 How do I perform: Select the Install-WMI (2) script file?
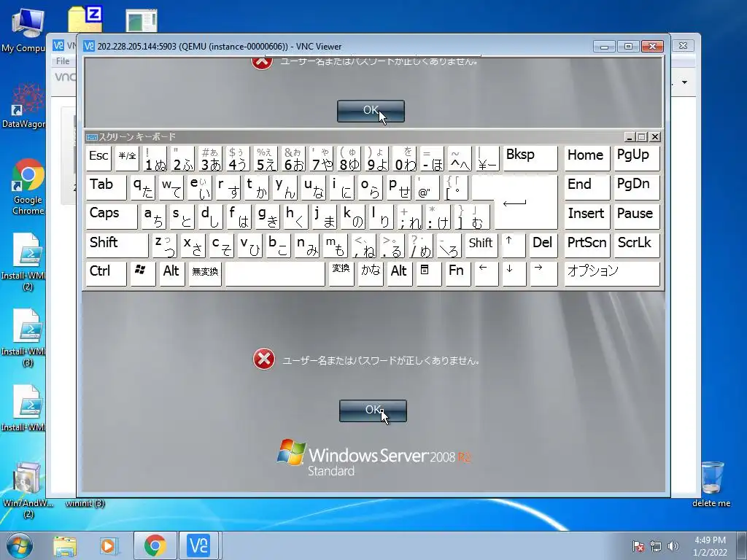[24, 262]
